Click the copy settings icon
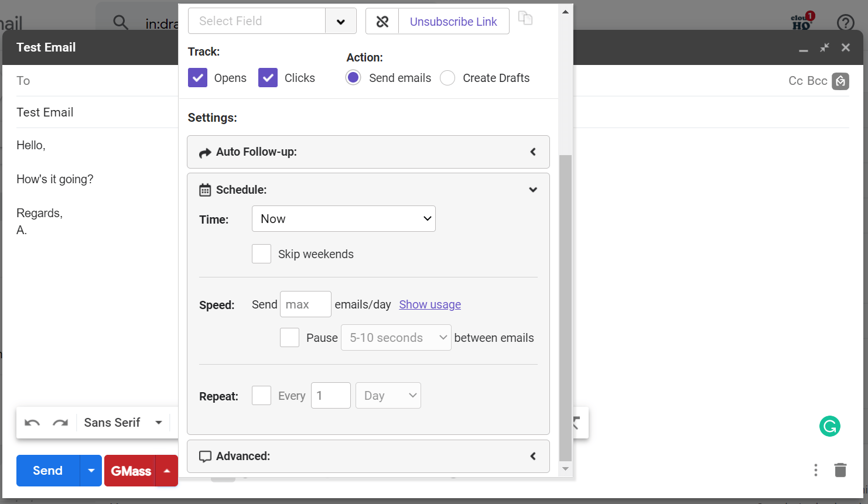868x504 pixels. pyautogui.click(x=525, y=18)
